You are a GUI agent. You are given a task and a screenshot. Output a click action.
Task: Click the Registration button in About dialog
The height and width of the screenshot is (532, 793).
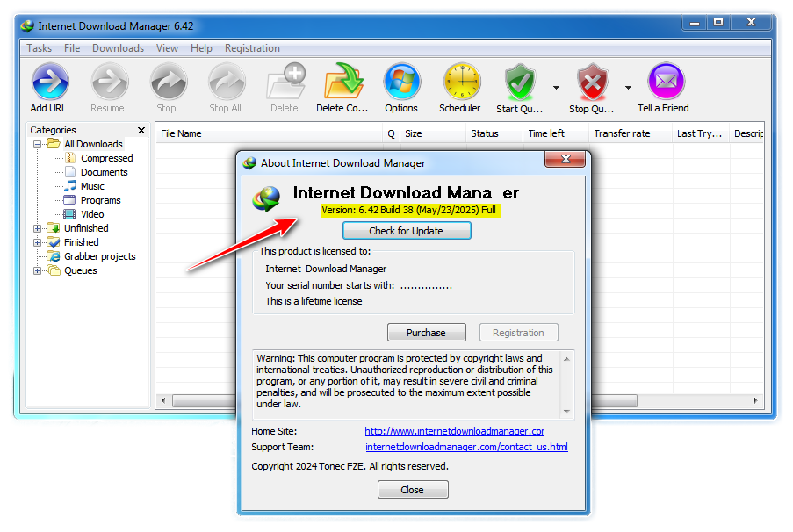[518, 333]
